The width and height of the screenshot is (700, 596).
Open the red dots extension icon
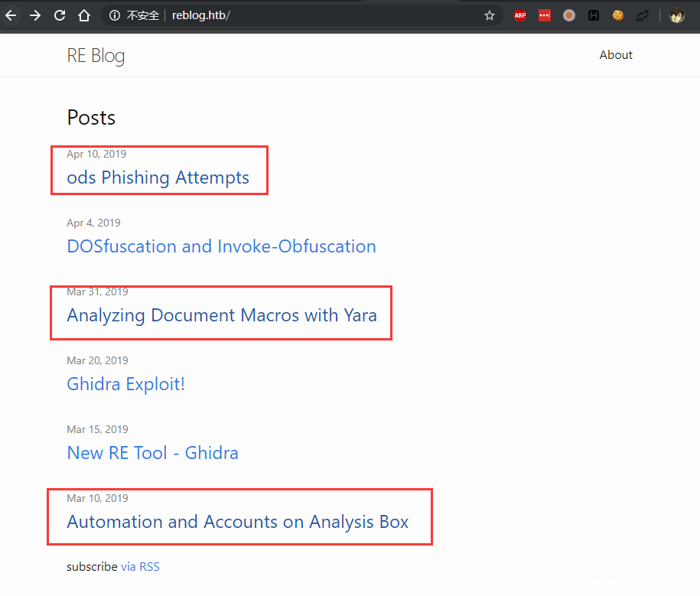point(545,15)
